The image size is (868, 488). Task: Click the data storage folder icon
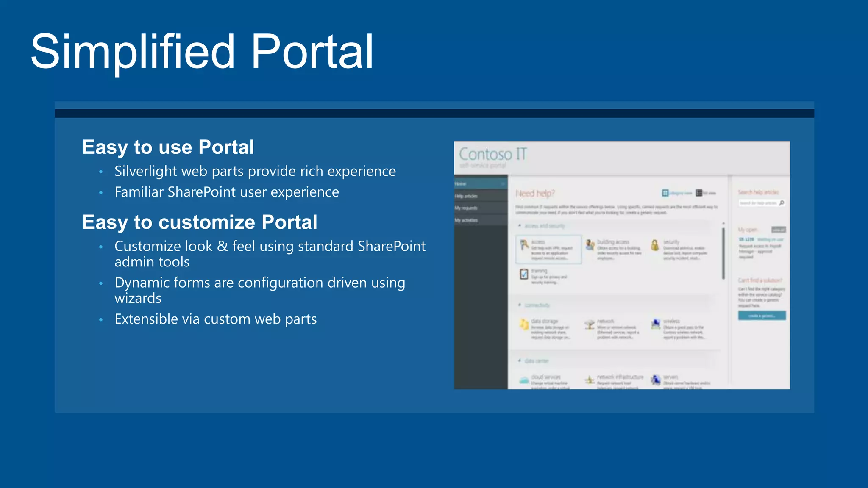point(524,324)
